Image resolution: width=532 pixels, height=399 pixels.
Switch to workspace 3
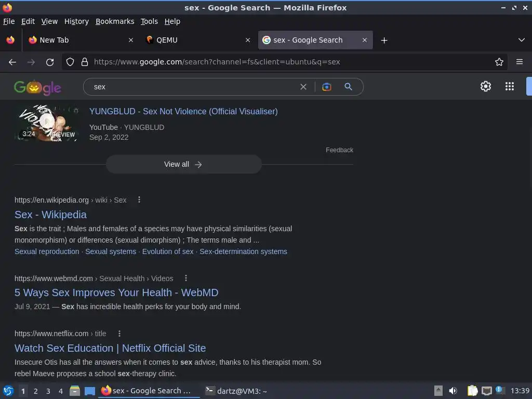(x=48, y=391)
